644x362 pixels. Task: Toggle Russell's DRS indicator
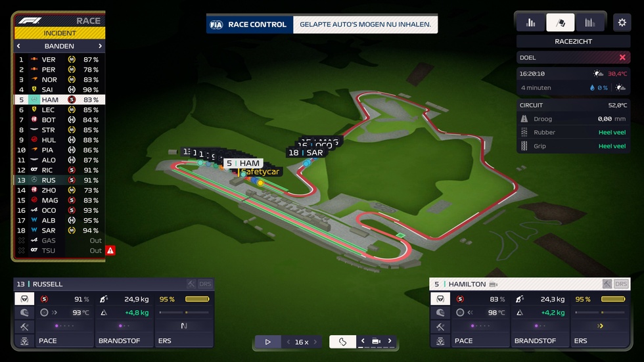[205, 284]
